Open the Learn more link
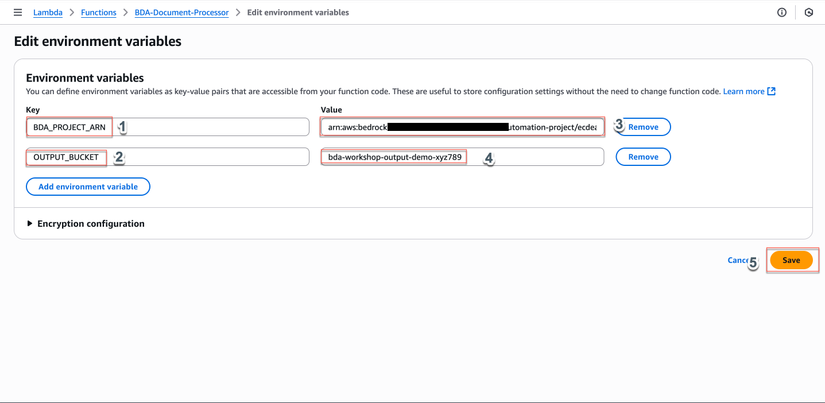The height and width of the screenshot is (403, 825). (x=743, y=91)
